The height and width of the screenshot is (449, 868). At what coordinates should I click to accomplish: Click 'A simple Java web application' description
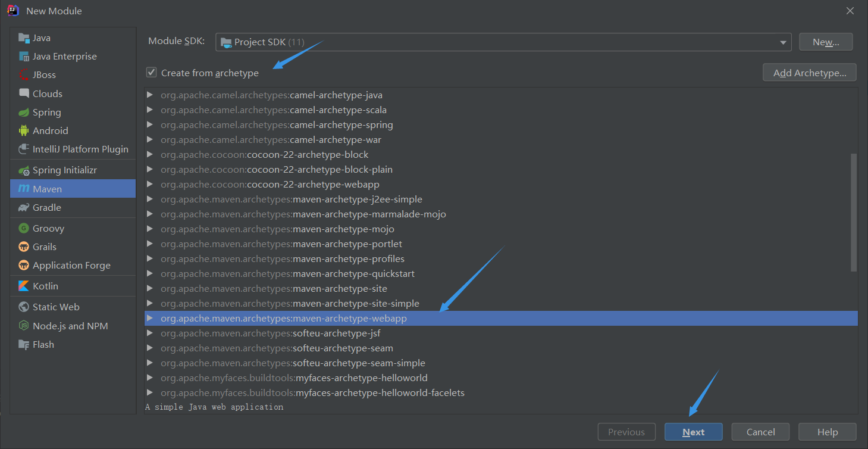coord(214,407)
